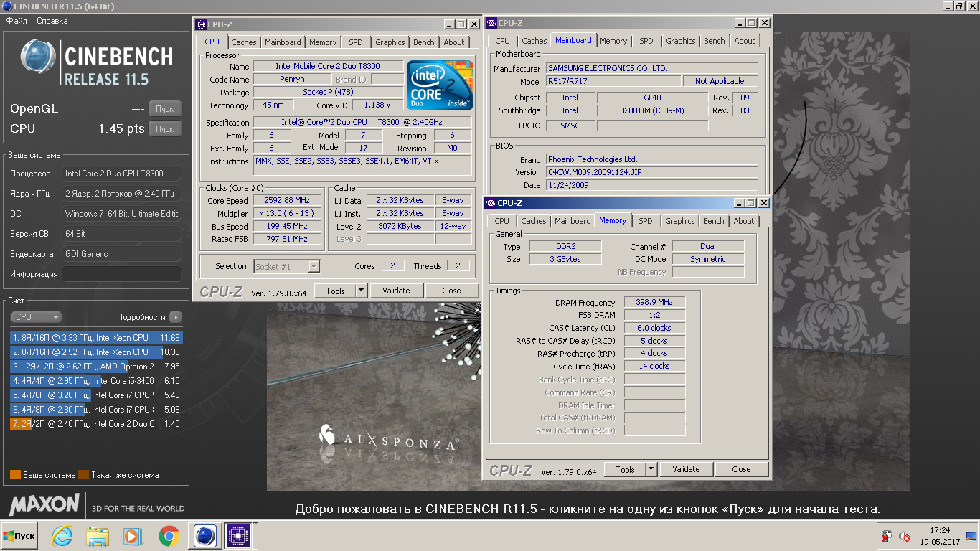Select ranking row Intel Core i5-3450
The width and height of the screenshot is (980, 551).
(x=96, y=381)
